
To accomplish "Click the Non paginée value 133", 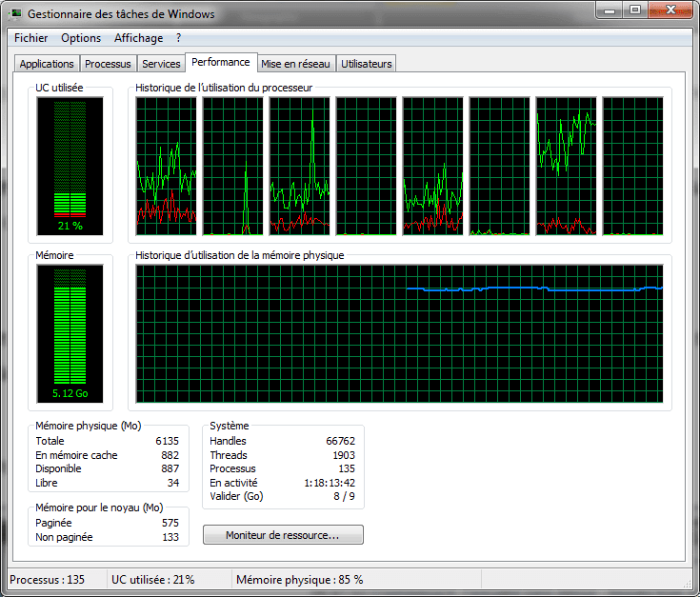I will click(170, 537).
